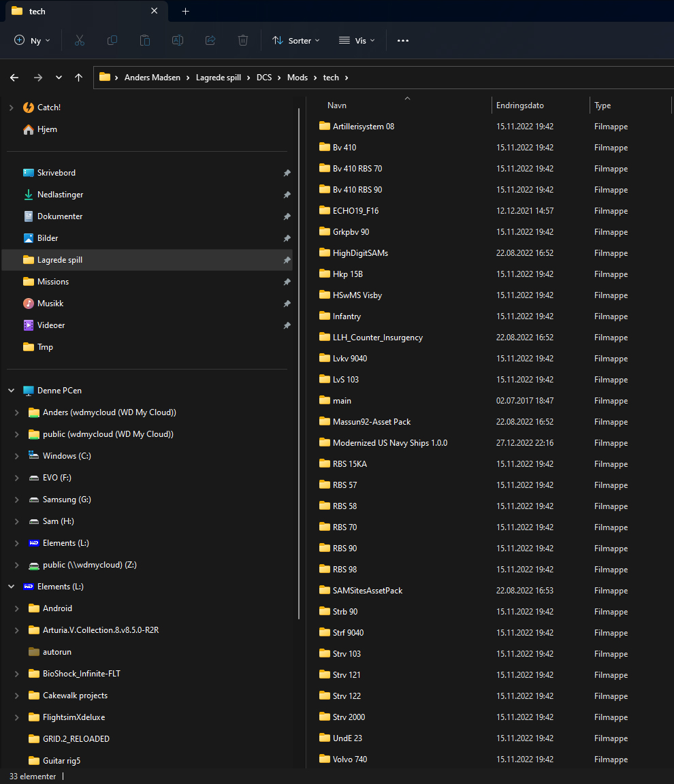This screenshot has height=784, width=674.
Task: Open the three-dot more options menu
Action: pos(403,41)
